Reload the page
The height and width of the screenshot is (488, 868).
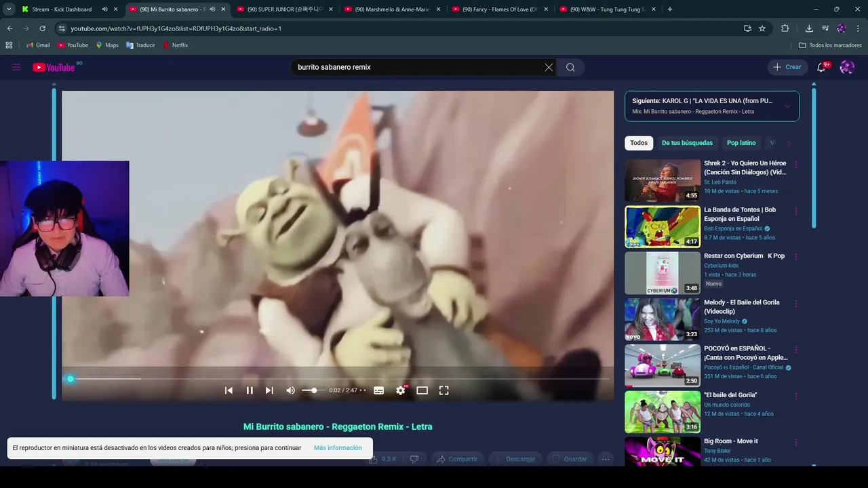pyautogui.click(x=42, y=28)
